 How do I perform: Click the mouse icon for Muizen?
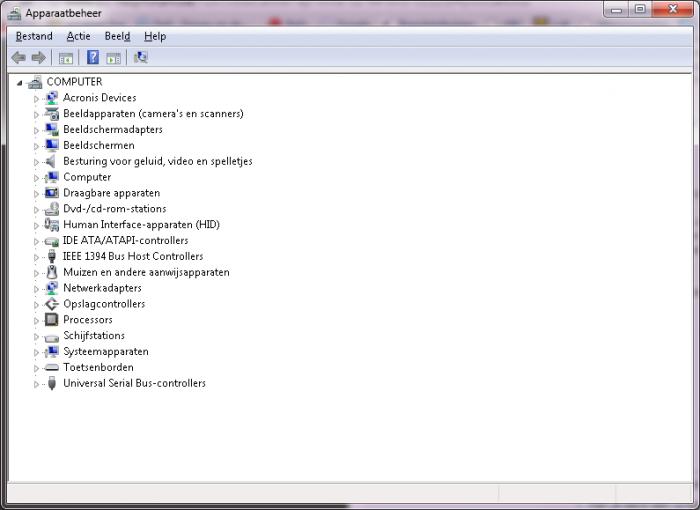[x=52, y=272]
